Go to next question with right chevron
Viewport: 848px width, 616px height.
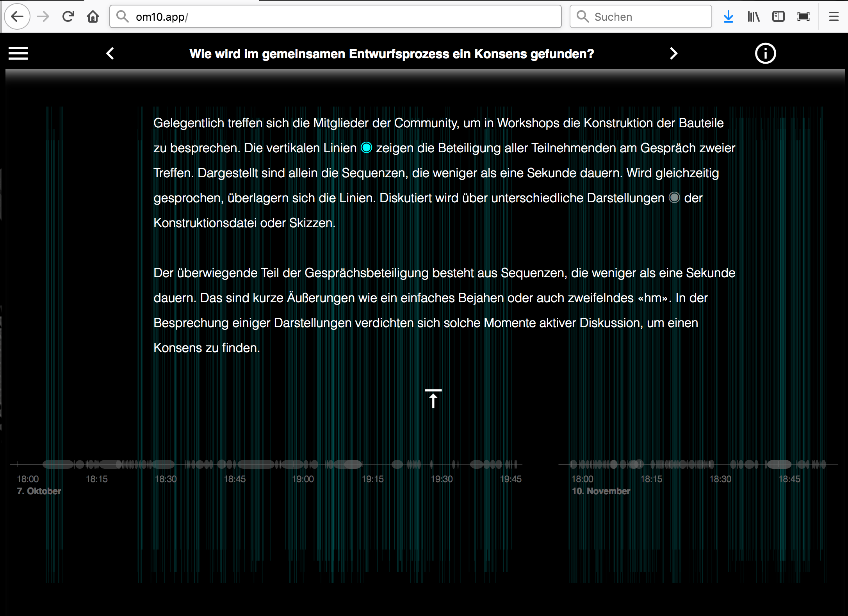click(673, 53)
